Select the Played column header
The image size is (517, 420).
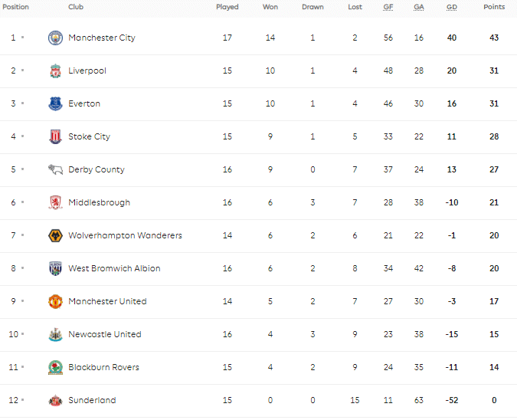pyautogui.click(x=227, y=7)
